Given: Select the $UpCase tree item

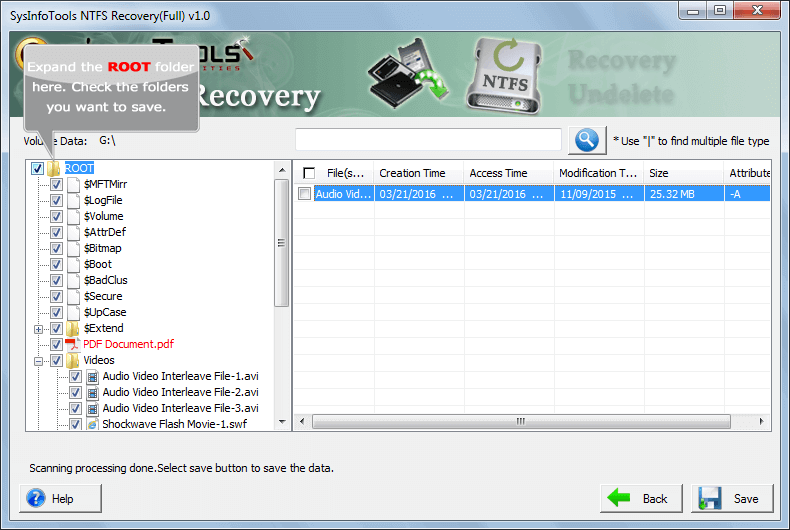Looking at the screenshot, I should click(105, 312).
